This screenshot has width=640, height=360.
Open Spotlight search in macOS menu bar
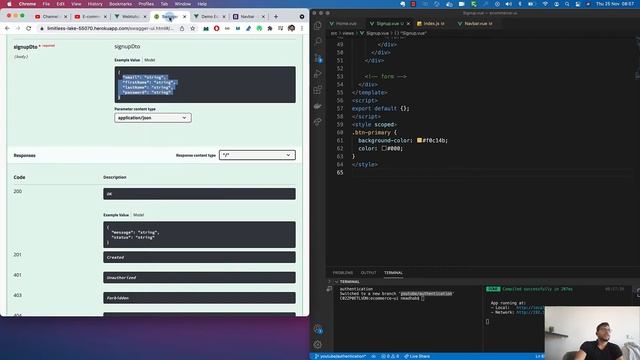(x=567, y=4)
